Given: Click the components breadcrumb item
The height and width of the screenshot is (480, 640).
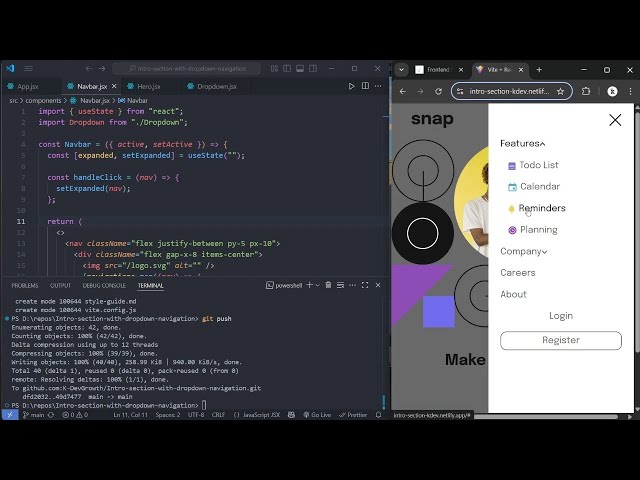Looking at the screenshot, I should [x=43, y=100].
